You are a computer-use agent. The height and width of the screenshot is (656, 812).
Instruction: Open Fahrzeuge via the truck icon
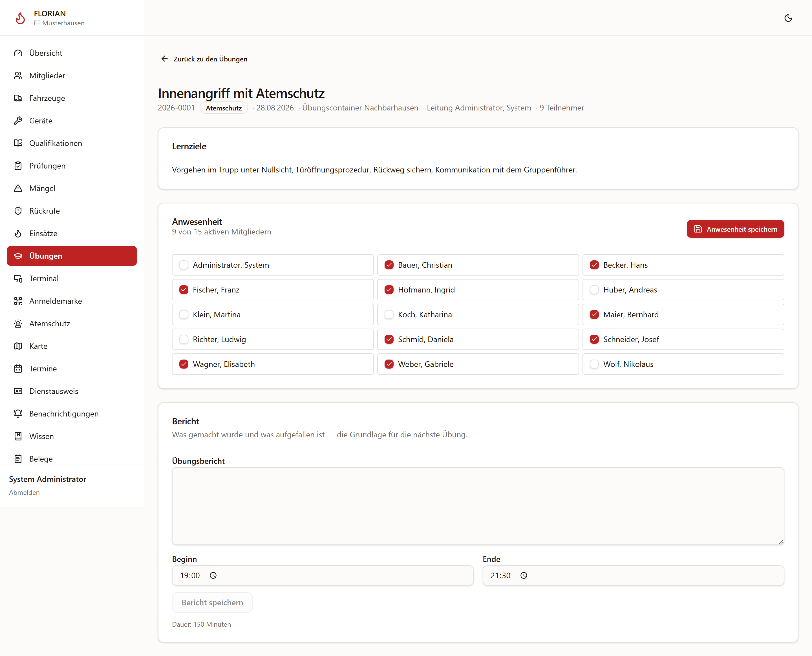[18, 98]
